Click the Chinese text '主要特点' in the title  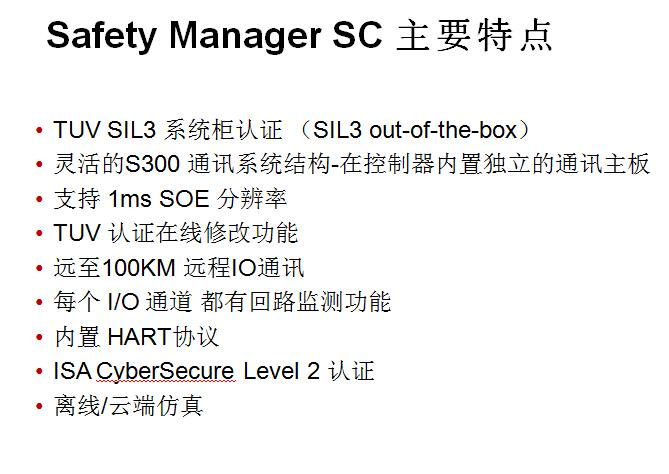474,36
